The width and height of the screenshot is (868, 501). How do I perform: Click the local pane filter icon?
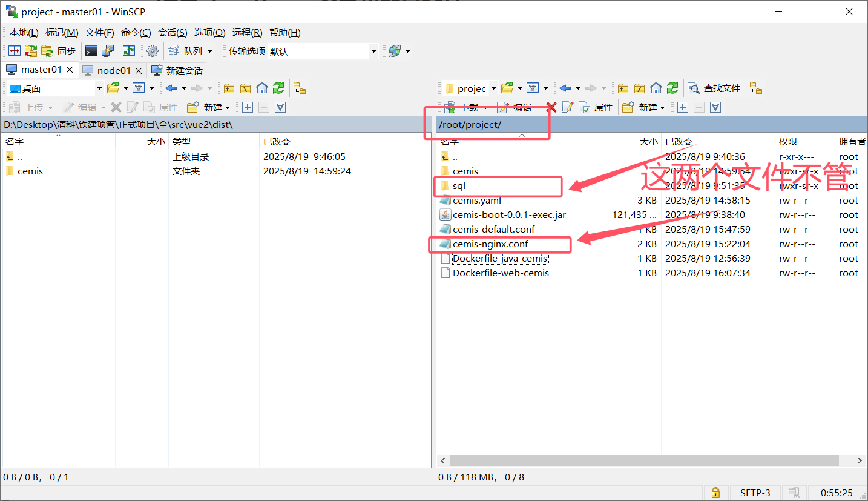click(139, 88)
